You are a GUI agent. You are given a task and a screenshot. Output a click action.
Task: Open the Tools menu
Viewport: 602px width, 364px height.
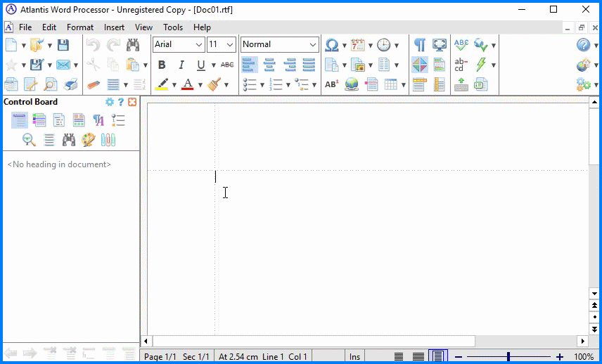173,27
